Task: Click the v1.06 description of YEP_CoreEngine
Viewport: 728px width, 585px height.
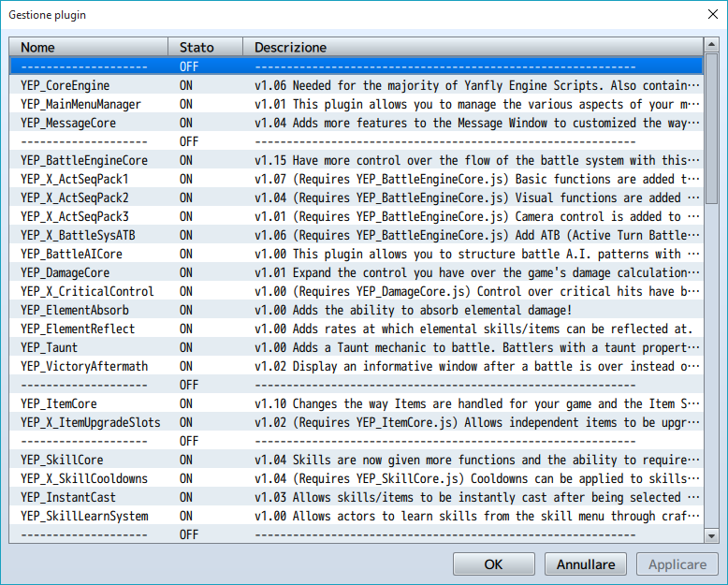Action: pos(477,85)
